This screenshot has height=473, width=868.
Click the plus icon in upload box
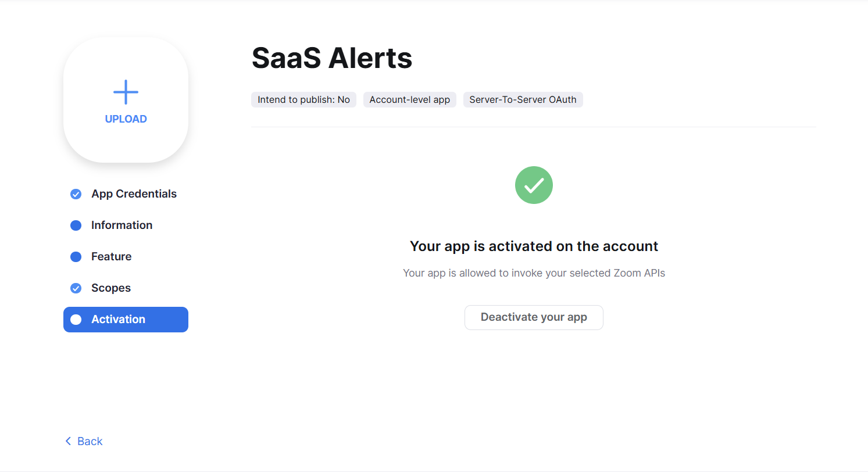pyautogui.click(x=126, y=92)
